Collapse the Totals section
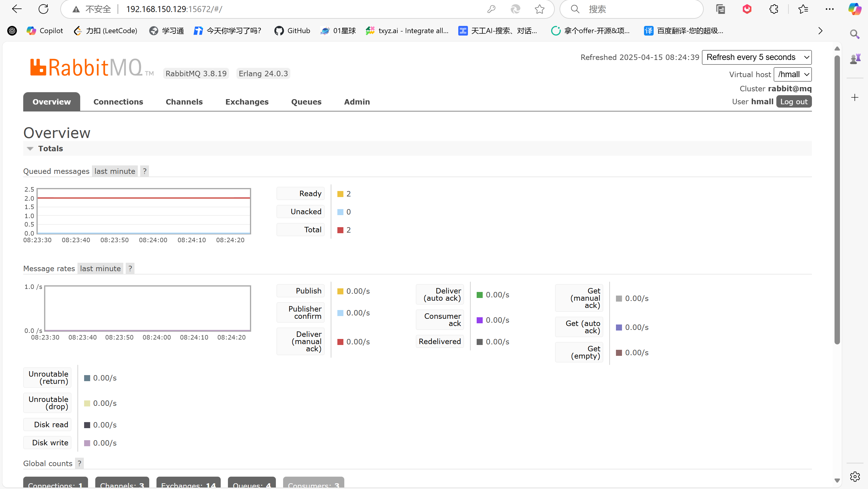 [30, 148]
